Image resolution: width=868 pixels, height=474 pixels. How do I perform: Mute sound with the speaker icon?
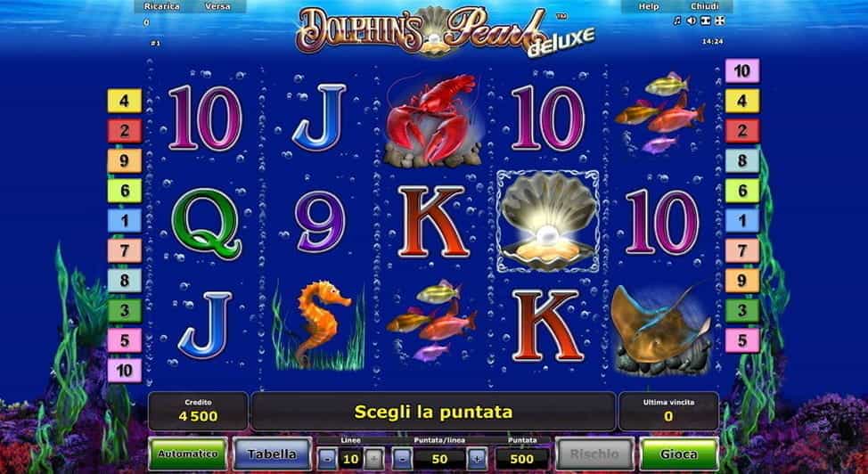point(691,20)
